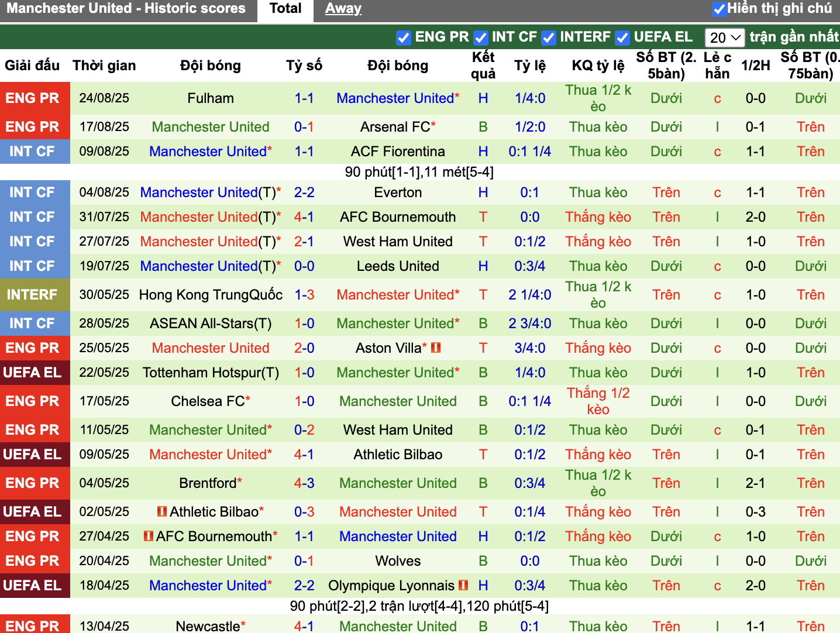Toggle the 'Hiển thị ghi chú' checkbox
Viewport: 840px width, 633px height.
pyautogui.click(x=719, y=9)
